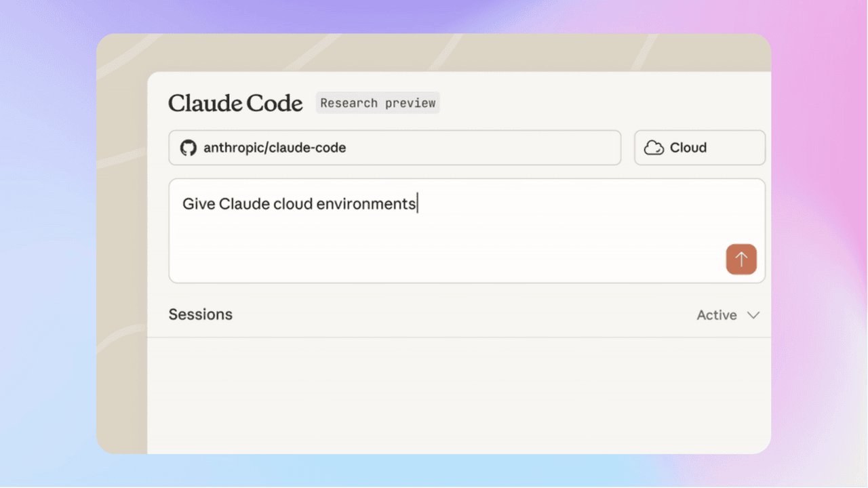Click the blank space below the prompt text
Viewport: 868px width, 488px height.
tap(407, 251)
